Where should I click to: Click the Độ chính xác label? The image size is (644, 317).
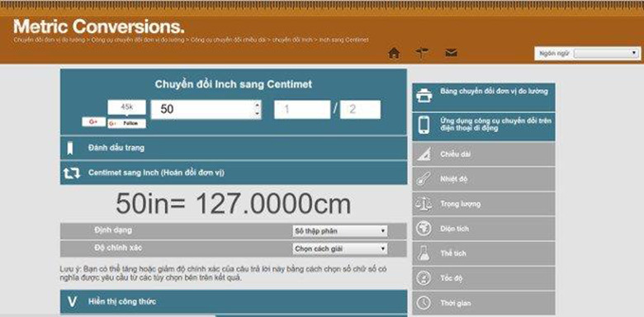(118, 248)
